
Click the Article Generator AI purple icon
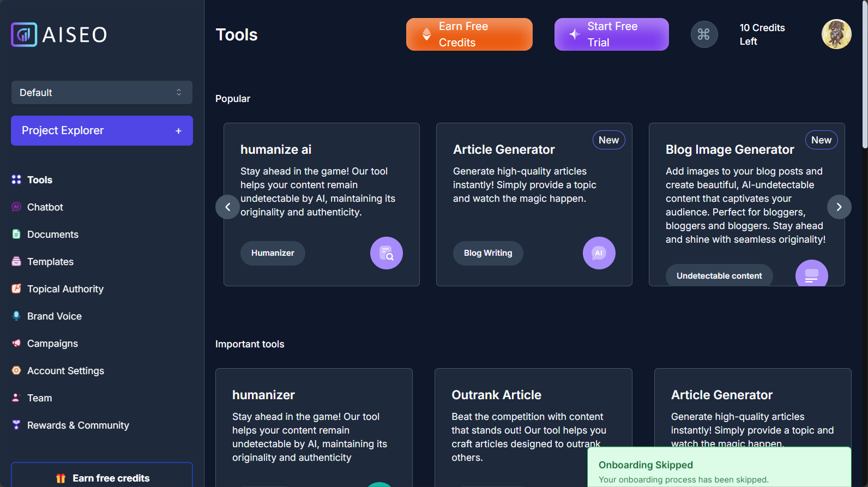(x=599, y=253)
